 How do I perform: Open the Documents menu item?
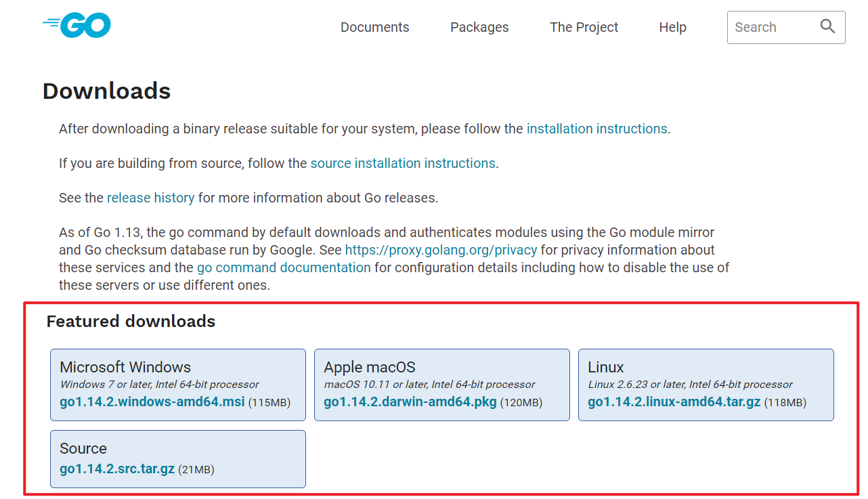[x=375, y=27]
